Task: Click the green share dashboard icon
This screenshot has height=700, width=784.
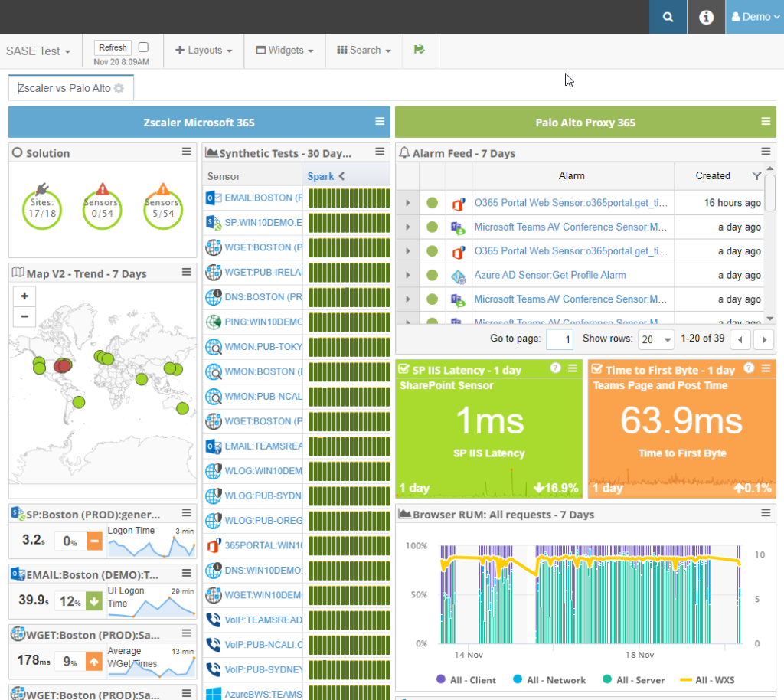Action: click(419, 50)
